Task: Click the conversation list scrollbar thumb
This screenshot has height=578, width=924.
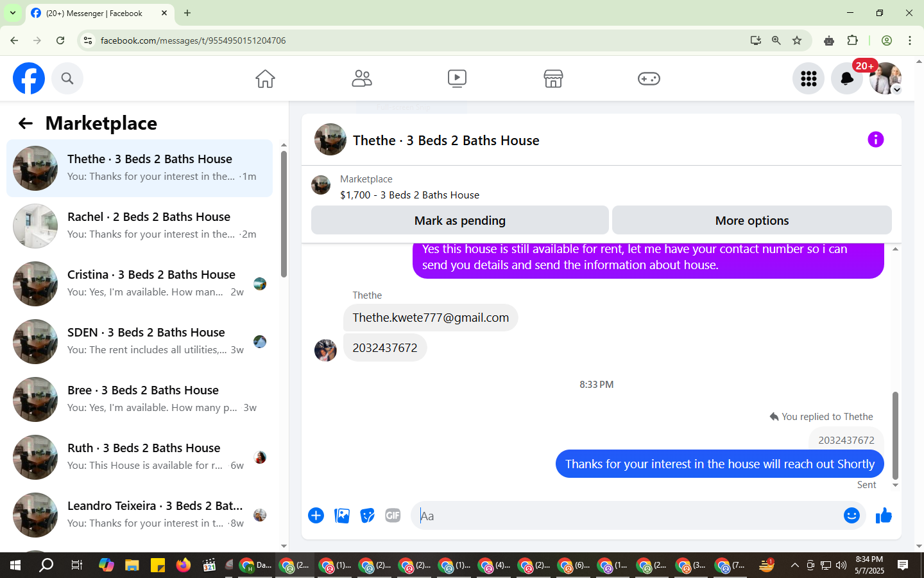Action: pyautogui.click(x=284, y=214)
